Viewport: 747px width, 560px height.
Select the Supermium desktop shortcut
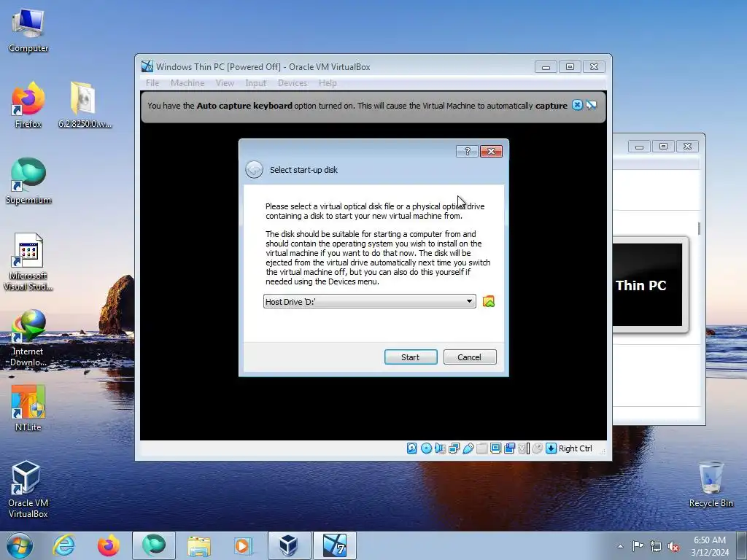pyautogui.click(x=28, y=181)
